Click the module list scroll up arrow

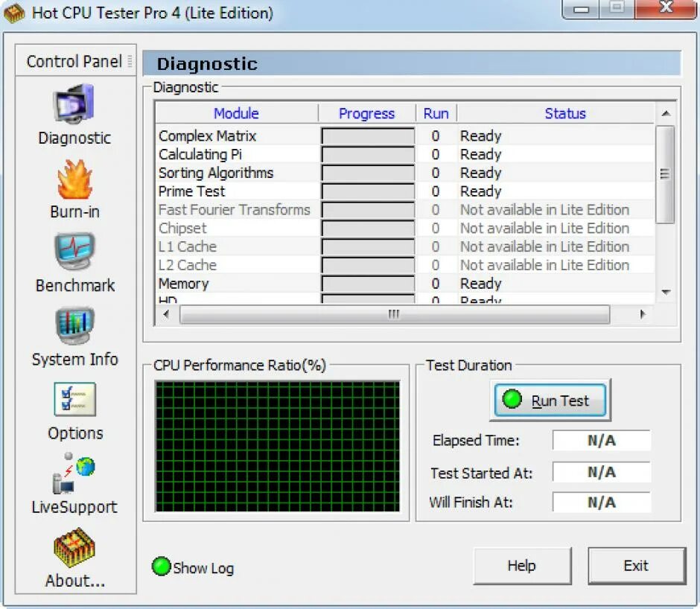(x=666, y=113)
